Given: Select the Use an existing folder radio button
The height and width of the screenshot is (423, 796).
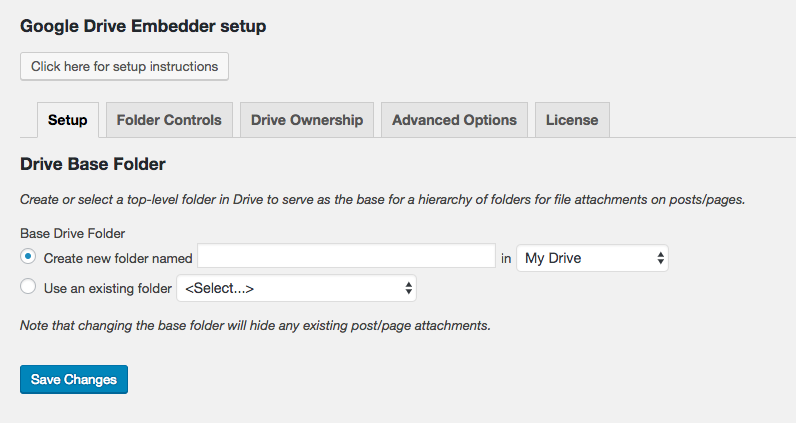Looking at the screenshot, I should coord(28,286).
